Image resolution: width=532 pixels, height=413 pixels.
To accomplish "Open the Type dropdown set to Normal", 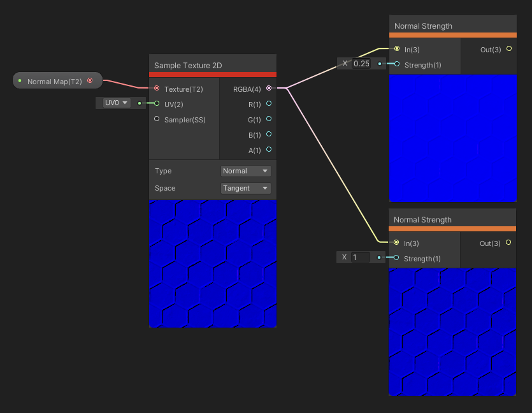I will tap(246, 171).
